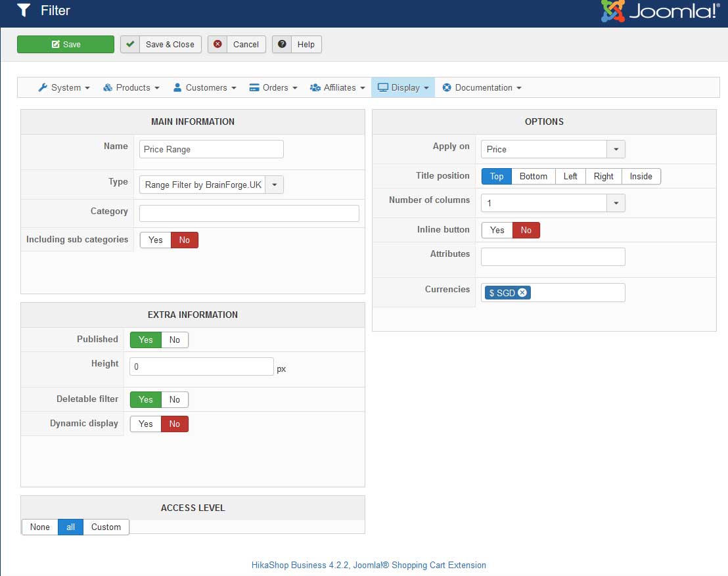The width and height of the screenshot is (728, 576).
Task: Click the Affiliates icon in the menu bar
Action: [x=317, y=87]
